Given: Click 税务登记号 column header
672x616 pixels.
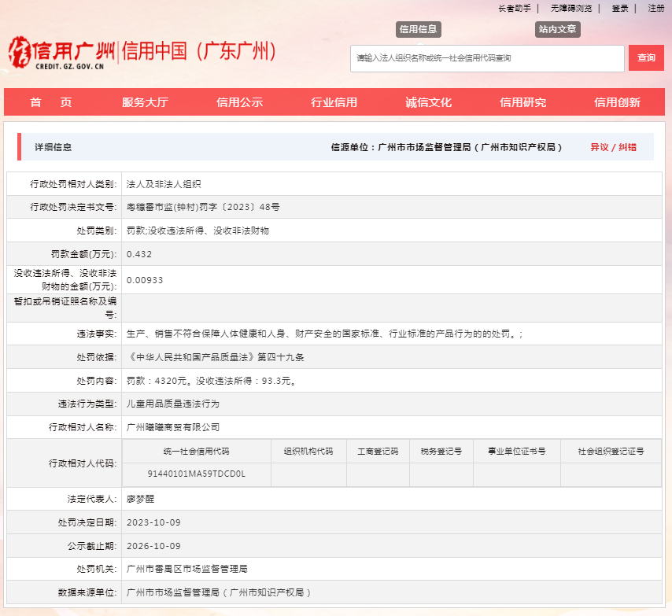Looking at the screenshot, I should coord(441,451).
